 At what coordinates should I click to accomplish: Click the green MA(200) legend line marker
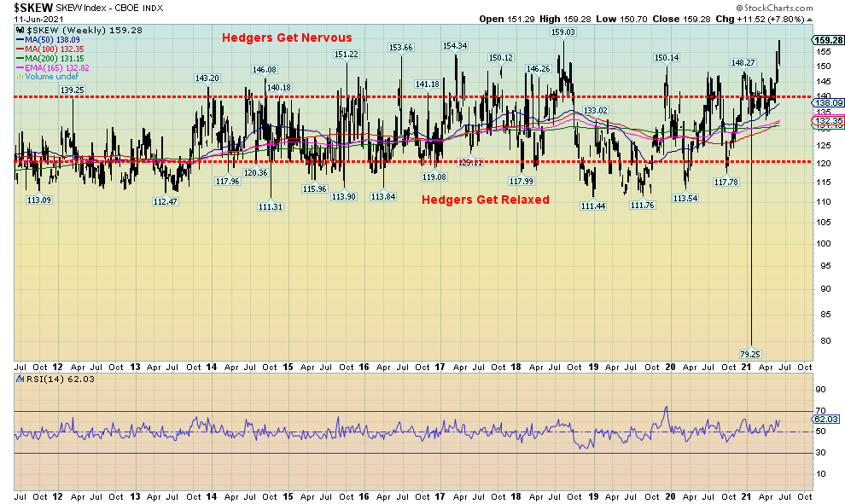20,58
